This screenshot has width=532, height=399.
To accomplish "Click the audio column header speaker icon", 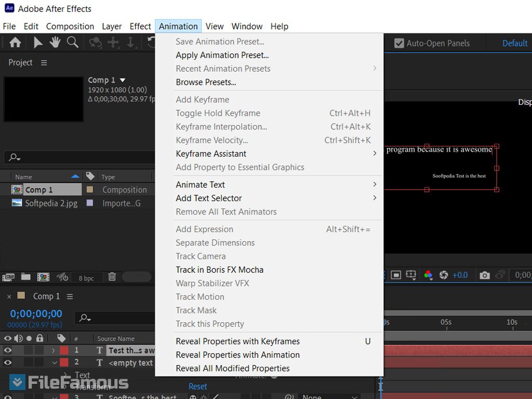I will tap(18, 338).
